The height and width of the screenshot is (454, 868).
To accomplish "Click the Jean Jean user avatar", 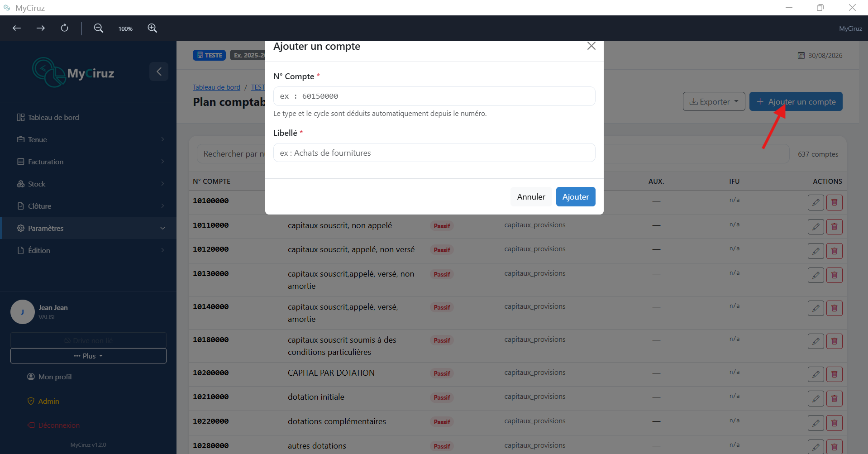I will click(x=22, y=312).
